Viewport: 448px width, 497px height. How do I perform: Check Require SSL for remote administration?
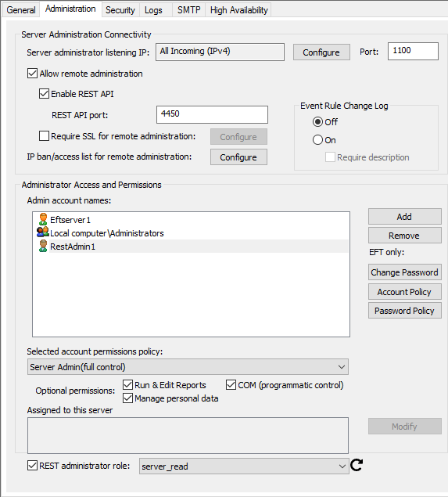(x=44, y=136)
